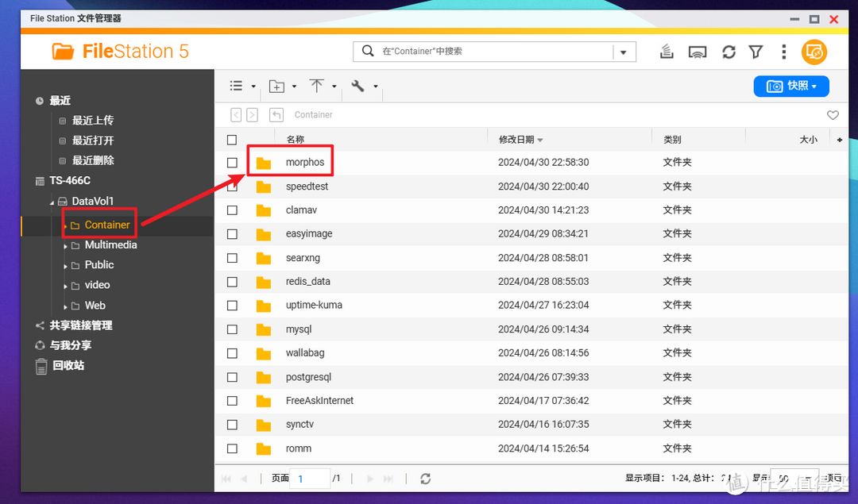The width and height of the screenshot is (858, 504).
Task: Click the page number input box
Action: pyautogui.click(x=310, y=479)
